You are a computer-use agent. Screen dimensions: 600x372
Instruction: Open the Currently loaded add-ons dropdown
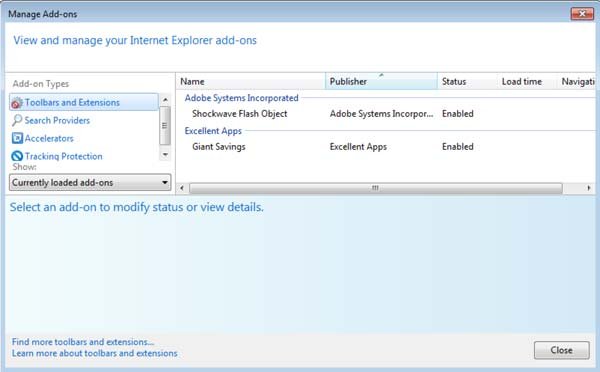90,183
